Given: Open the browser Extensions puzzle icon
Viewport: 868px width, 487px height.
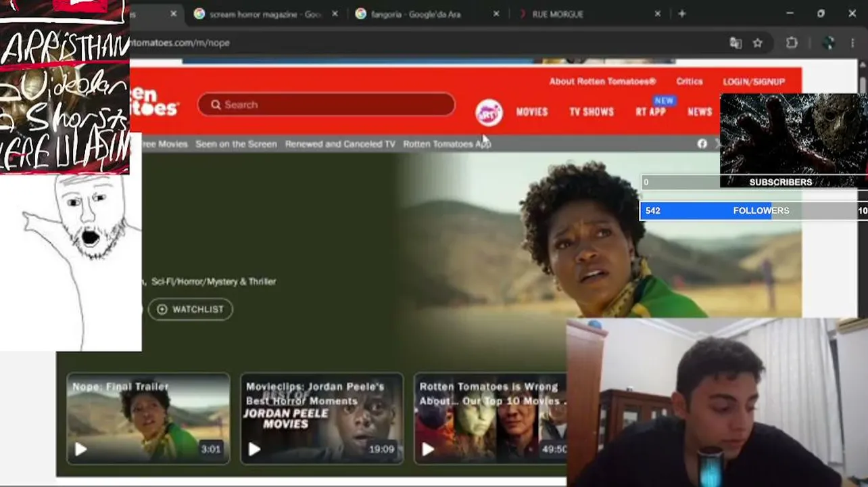Looking at the screenshot, I should 792,43.
